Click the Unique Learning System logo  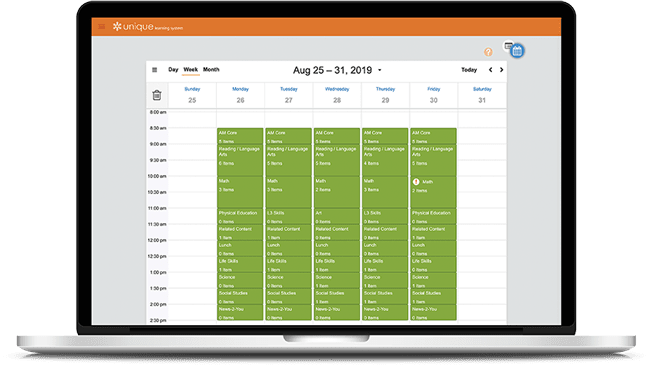pos(147,27)
